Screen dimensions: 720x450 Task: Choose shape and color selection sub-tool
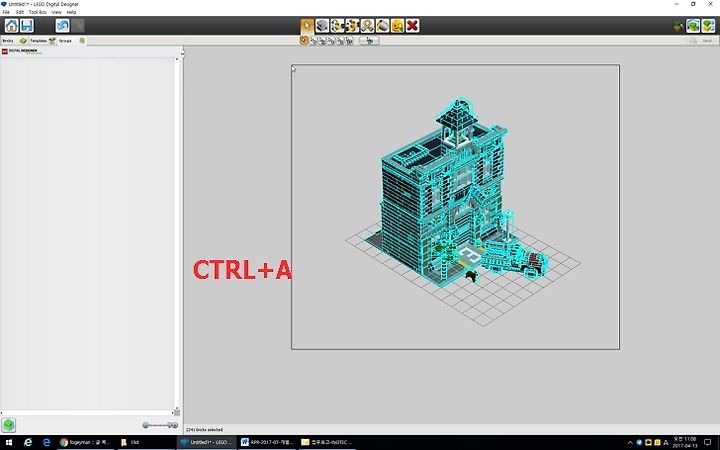click(x=349, y=41)
